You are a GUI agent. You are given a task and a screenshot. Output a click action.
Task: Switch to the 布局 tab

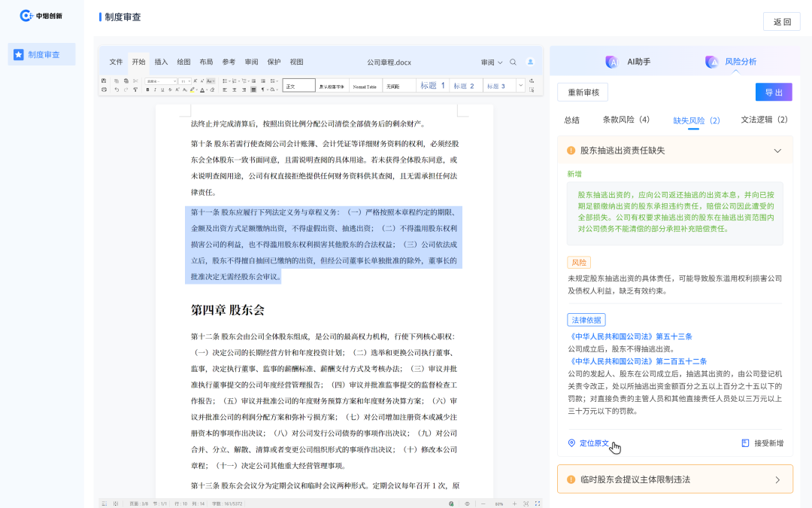coord(206,62)
